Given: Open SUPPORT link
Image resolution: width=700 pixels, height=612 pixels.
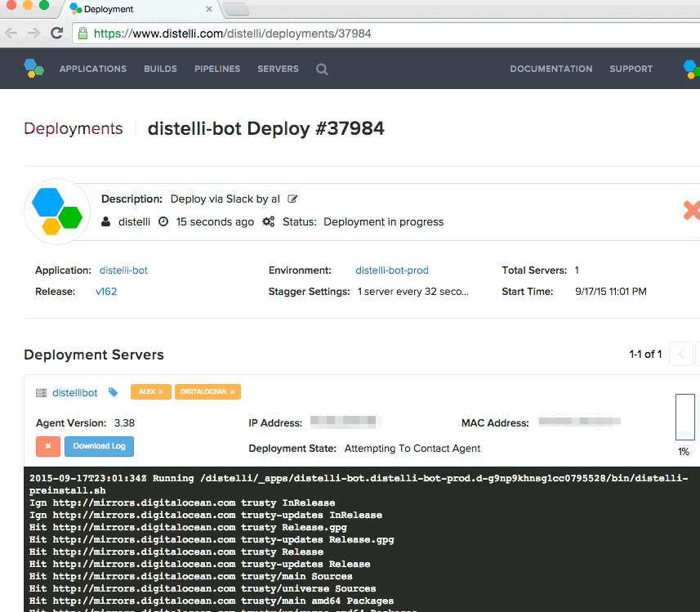Looking at the screenshot, I should pyautogui.click(x=631, y=69).
